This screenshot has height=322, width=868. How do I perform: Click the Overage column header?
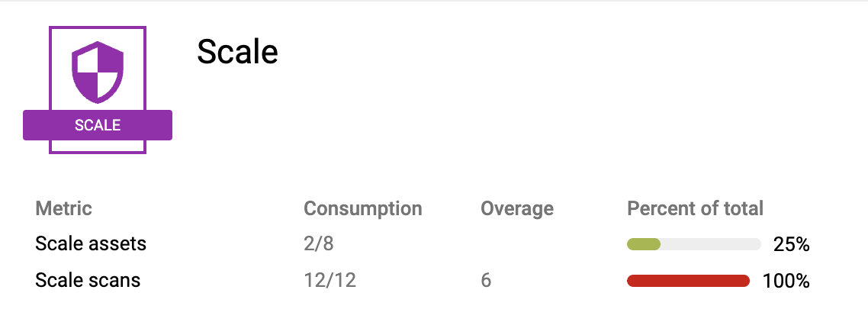tap(517, 208)
